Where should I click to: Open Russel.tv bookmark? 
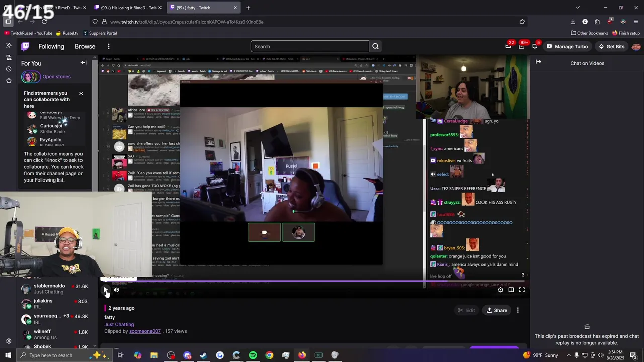coord(67,33)
